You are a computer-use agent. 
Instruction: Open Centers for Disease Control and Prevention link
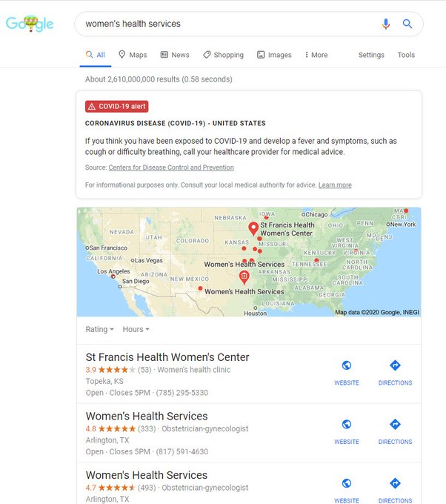pos(171,168)
